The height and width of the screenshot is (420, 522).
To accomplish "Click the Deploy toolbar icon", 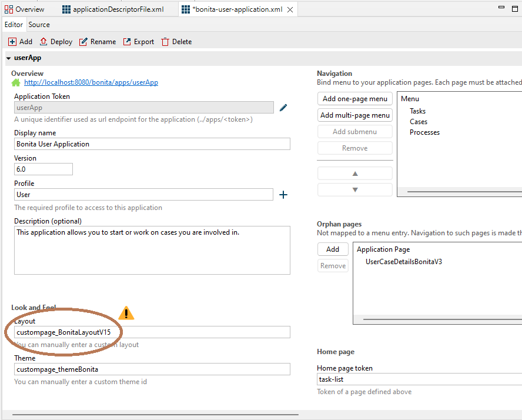I will click(44, 42).
